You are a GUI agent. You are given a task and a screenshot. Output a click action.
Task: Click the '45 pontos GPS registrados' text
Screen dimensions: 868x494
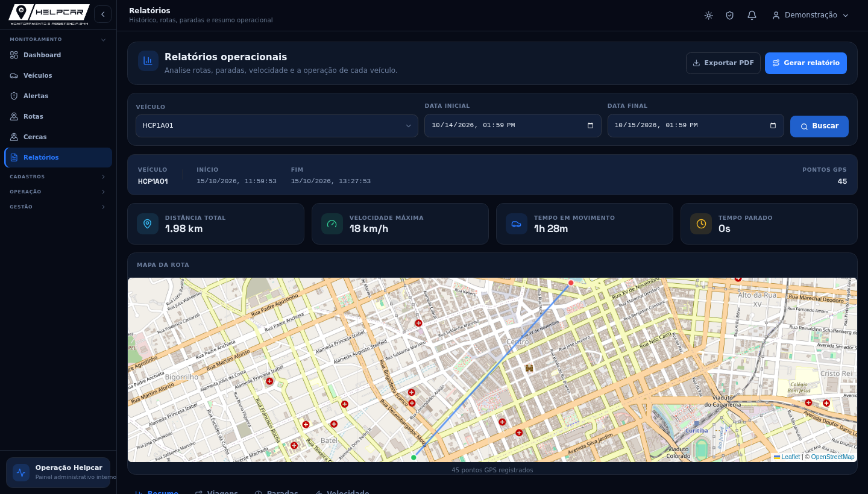point(492,470)
